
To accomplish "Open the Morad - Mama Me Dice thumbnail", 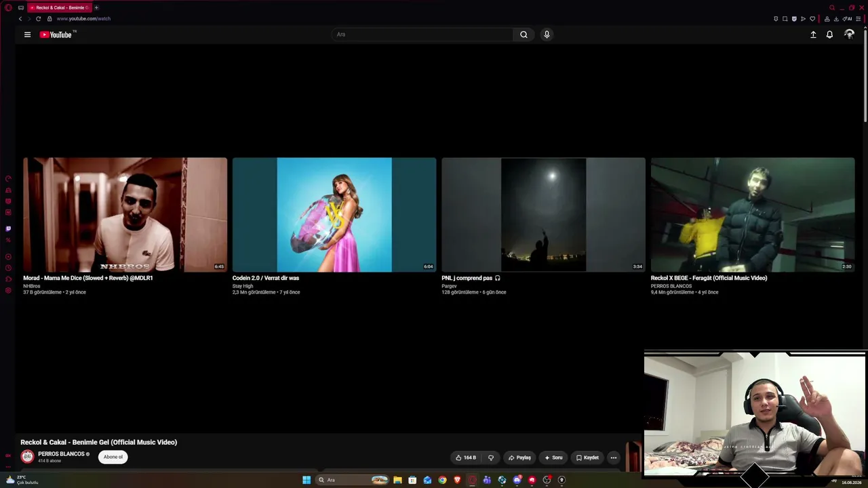I will pyautogui.click(x=125, y=215).
